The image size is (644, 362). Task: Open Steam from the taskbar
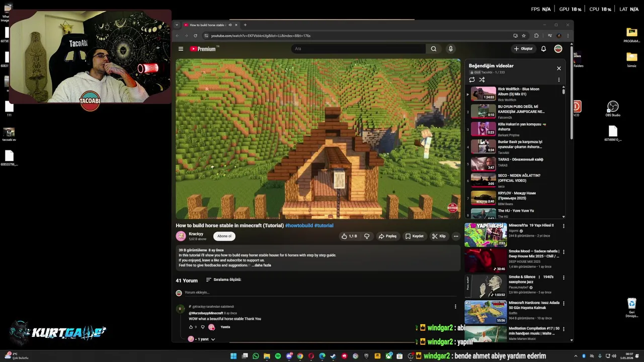(333, 356)
